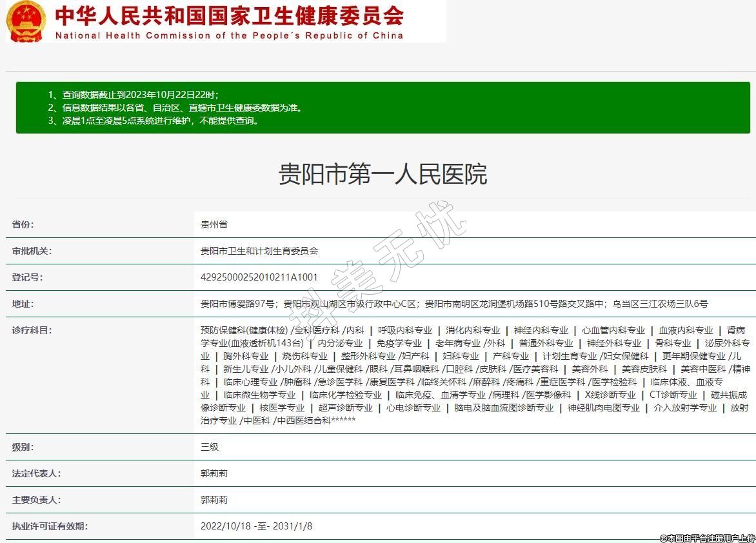Screen dimensions: 756x543
Task: Click the hospital name heading 贵阳市第一人民医院
Action: click(x=383, y=174)
